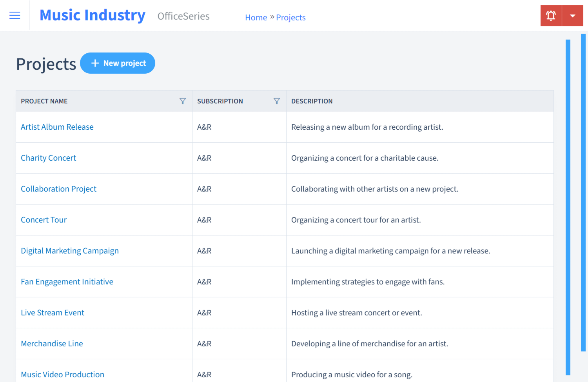The height and width of the screenshot is (382, 588).
Task: Expand the red dropdown arrow next to the bell
Action: [x=572, y=15]
